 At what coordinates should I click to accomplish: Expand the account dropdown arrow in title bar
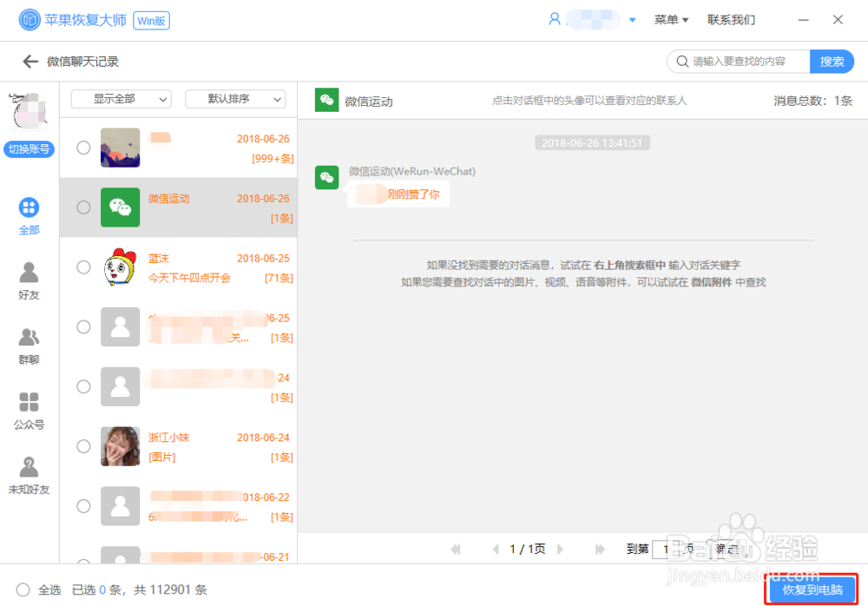[632, 20]
